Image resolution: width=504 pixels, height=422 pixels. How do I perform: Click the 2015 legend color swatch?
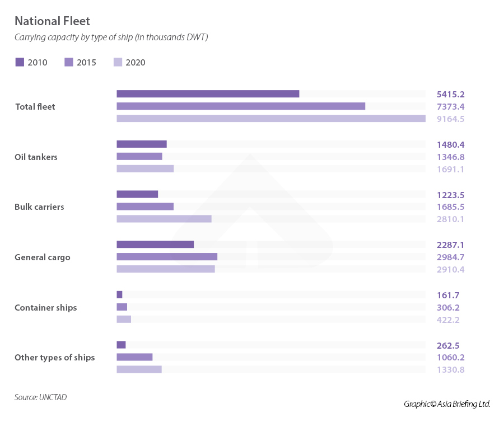pos(69,62)
